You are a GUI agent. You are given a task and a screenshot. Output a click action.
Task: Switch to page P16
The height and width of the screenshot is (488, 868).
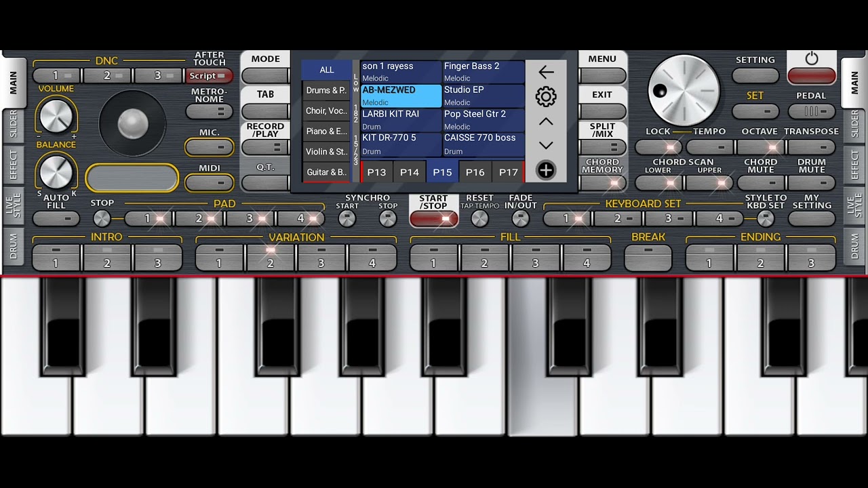[x=475, y=172]
